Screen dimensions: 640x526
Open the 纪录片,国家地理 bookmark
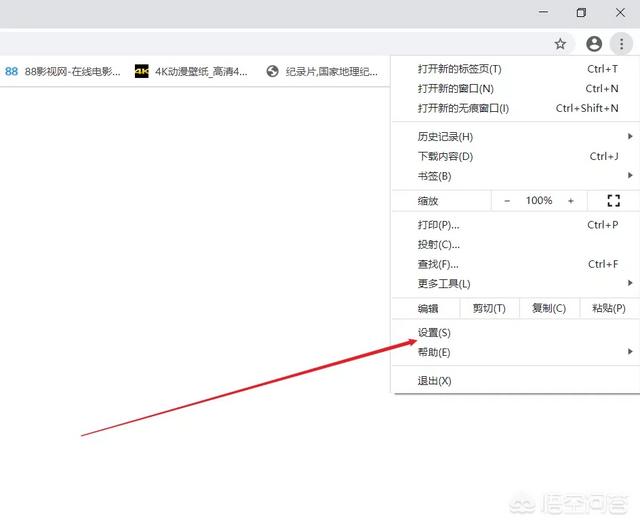(322, 72)
